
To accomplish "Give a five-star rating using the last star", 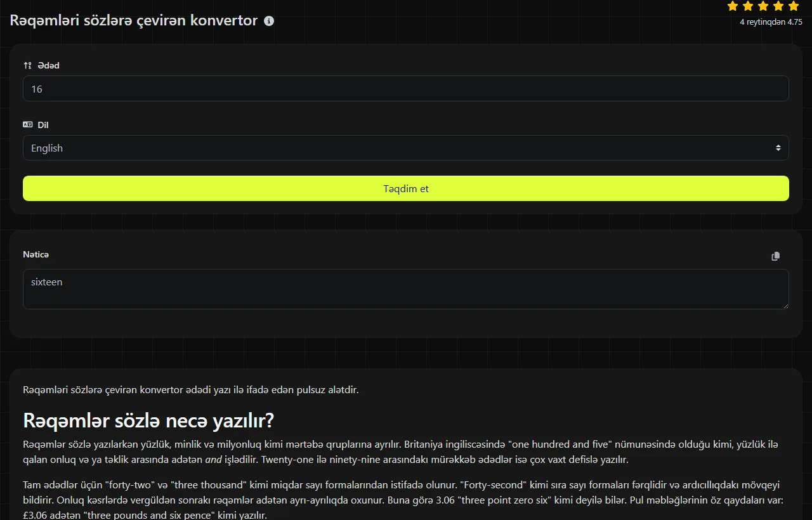I will point(794,6).
